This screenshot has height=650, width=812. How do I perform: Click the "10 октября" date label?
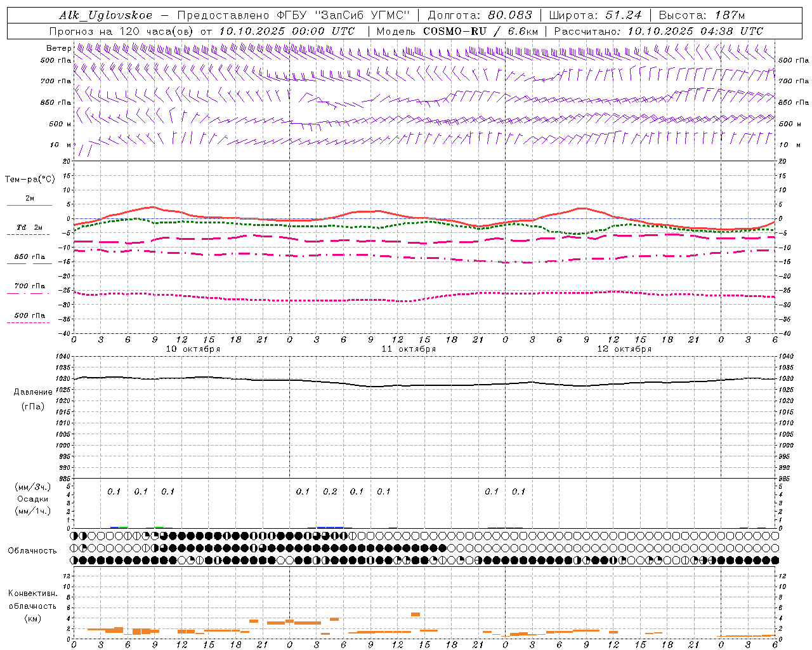pos(193,349)
